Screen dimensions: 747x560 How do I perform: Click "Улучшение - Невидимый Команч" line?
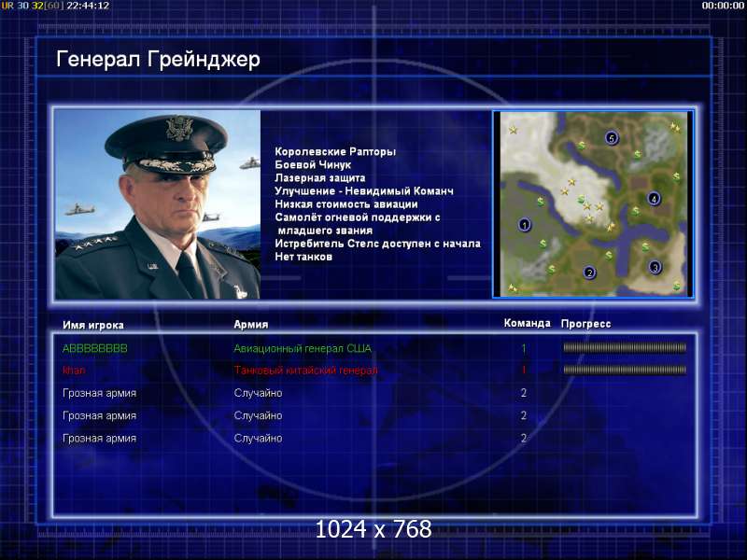coord(364,191)
